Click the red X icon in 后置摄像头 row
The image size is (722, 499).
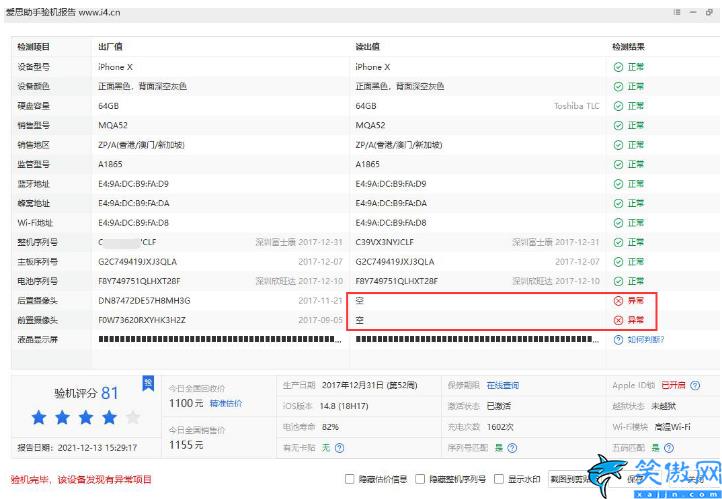[618, 301]
